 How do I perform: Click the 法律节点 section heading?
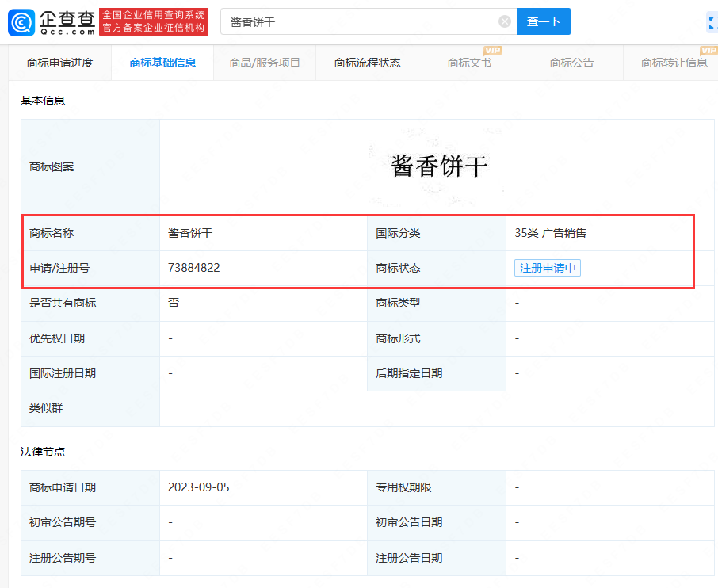(x=43, y=452)
